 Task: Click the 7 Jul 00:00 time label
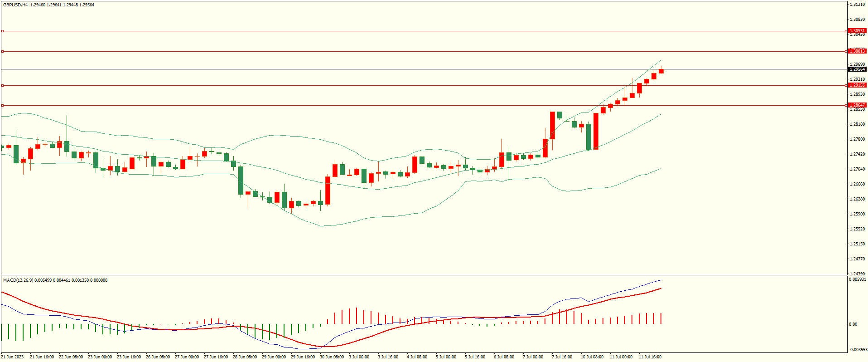coord(533,357)
